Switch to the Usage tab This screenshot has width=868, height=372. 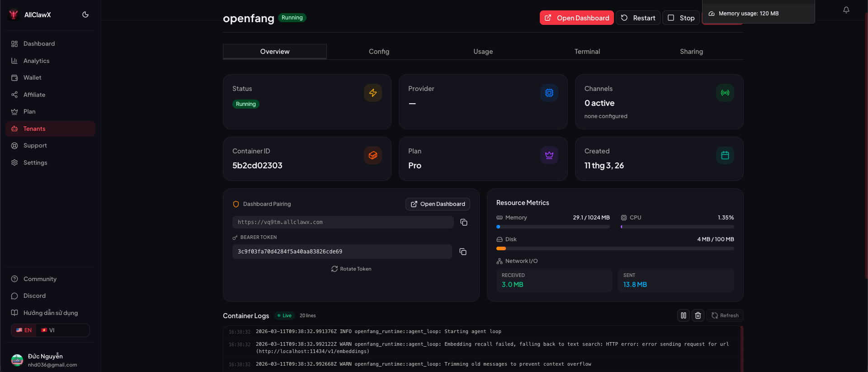[483, 52]
